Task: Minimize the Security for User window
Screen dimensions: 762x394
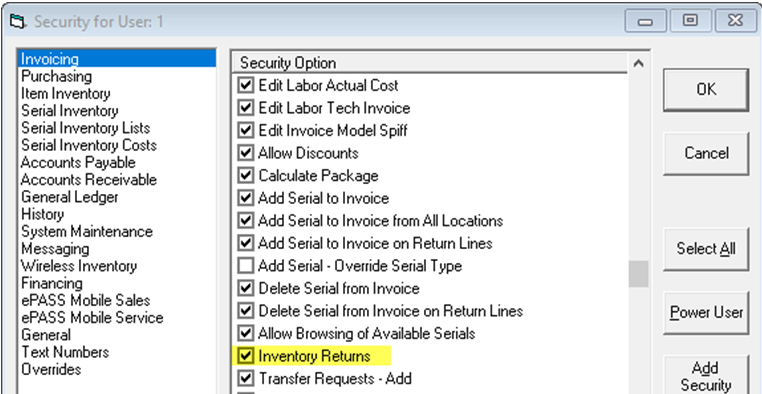Action: (x=645, y=21)
